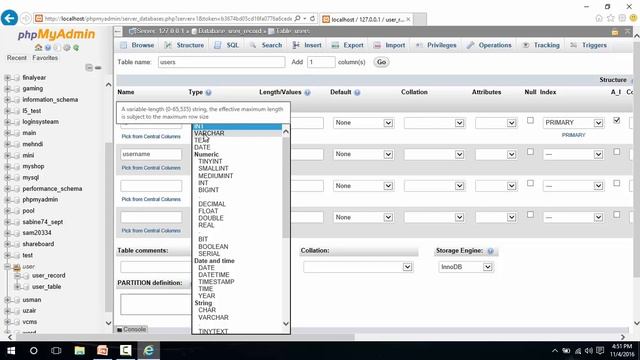Open navigation panel settings gear icon
The image size is (640, 360).
tap(67, 47)
